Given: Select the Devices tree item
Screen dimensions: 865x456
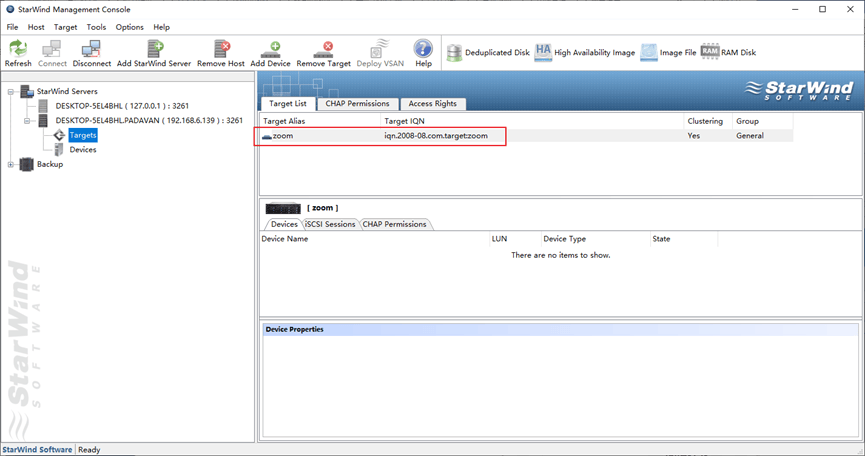Looking at the screenshot, I should 83,149.
